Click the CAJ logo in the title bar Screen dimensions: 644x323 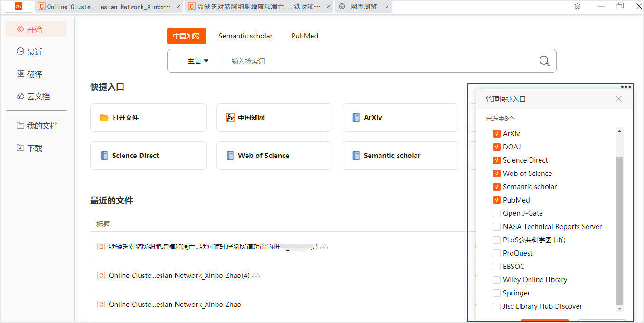point(19,7)
